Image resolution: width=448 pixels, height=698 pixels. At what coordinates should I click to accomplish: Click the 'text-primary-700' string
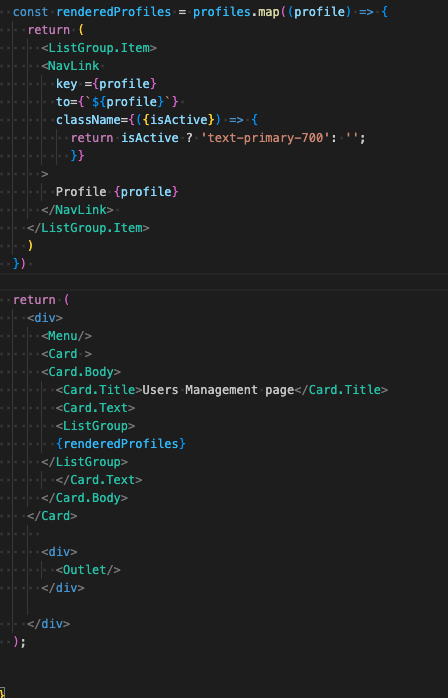265,138
